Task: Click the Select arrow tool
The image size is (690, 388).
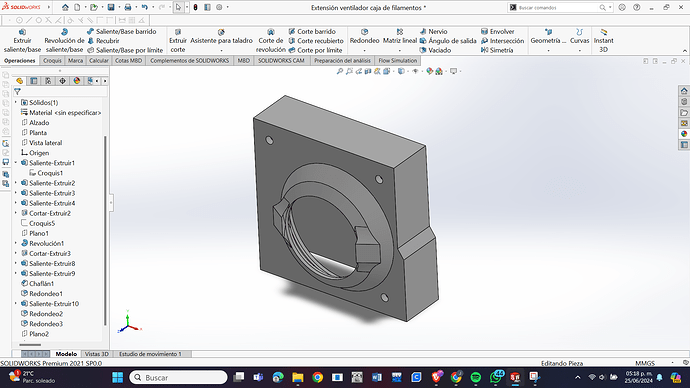Action: click(x=178, y=7)
